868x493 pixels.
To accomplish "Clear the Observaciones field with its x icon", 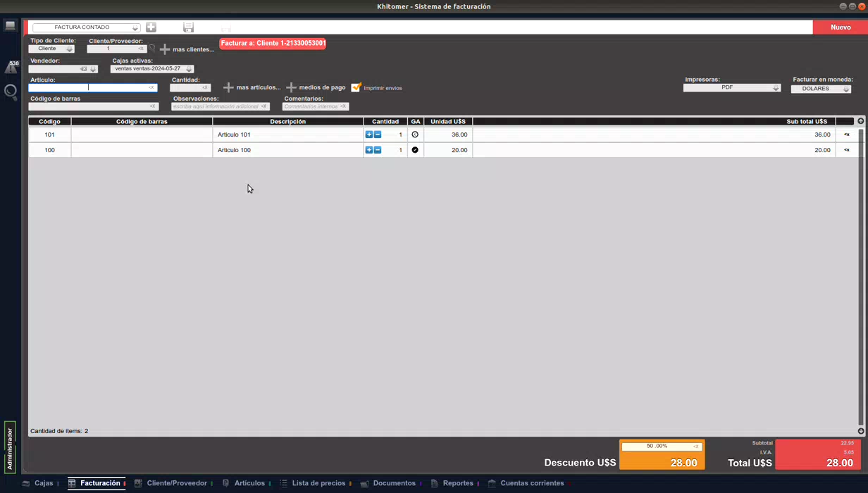I will [x=263, y=106].
